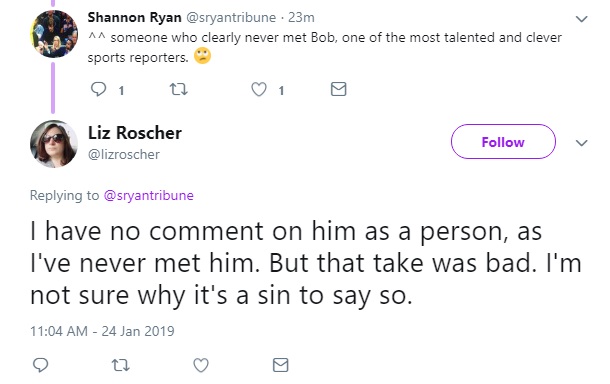
Task: View Shannon Ryan's profile picture
Action: click(54, 34)
